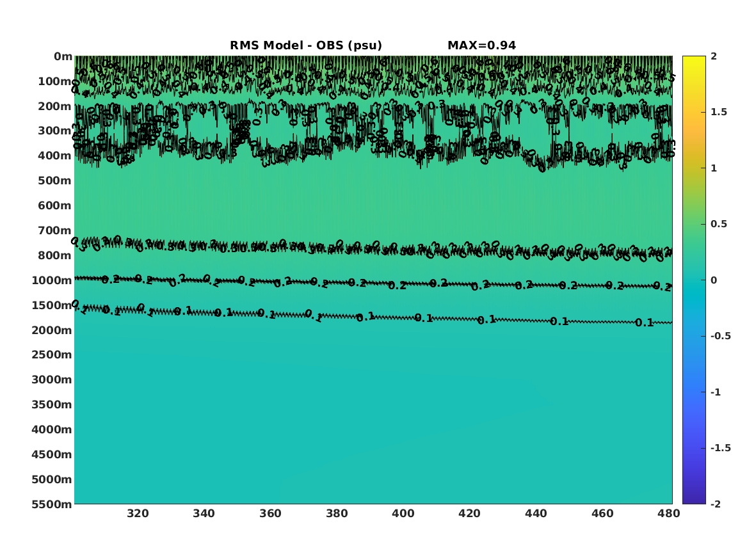Click the plot title 'RMS Model - OBS (psu)'
Screen dimensions: 747x560
pos(306,45)
